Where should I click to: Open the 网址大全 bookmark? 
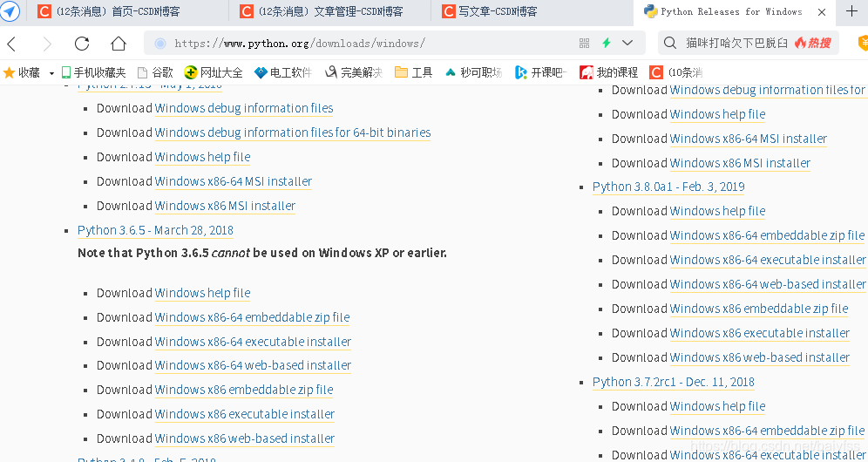(x=214, y=72)
